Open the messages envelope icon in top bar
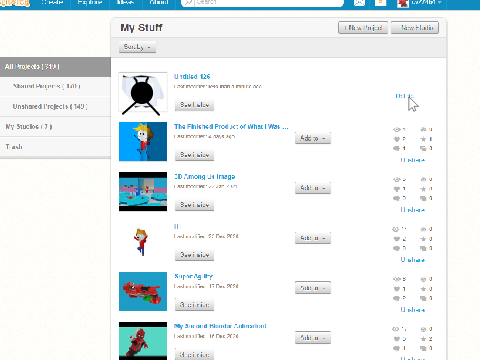 click(x=359, y=2)
